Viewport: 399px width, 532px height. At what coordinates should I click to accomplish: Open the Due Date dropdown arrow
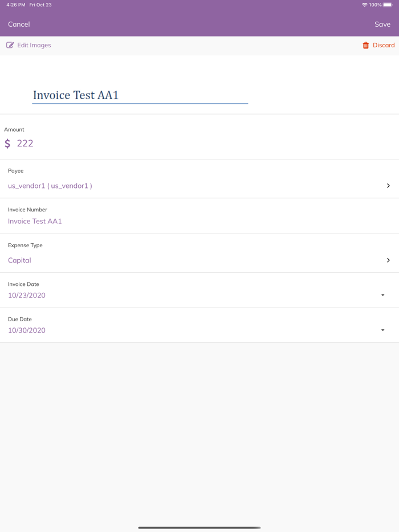[382, 330]
